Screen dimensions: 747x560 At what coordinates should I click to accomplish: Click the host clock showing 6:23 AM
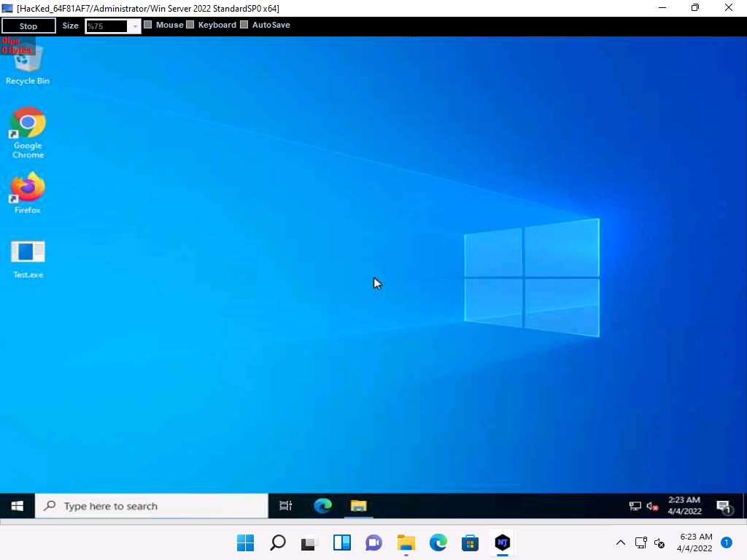pos(694,542)
